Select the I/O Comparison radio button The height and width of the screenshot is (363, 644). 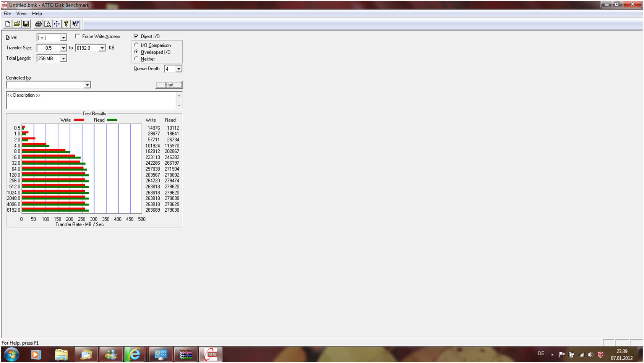point(136,45)
